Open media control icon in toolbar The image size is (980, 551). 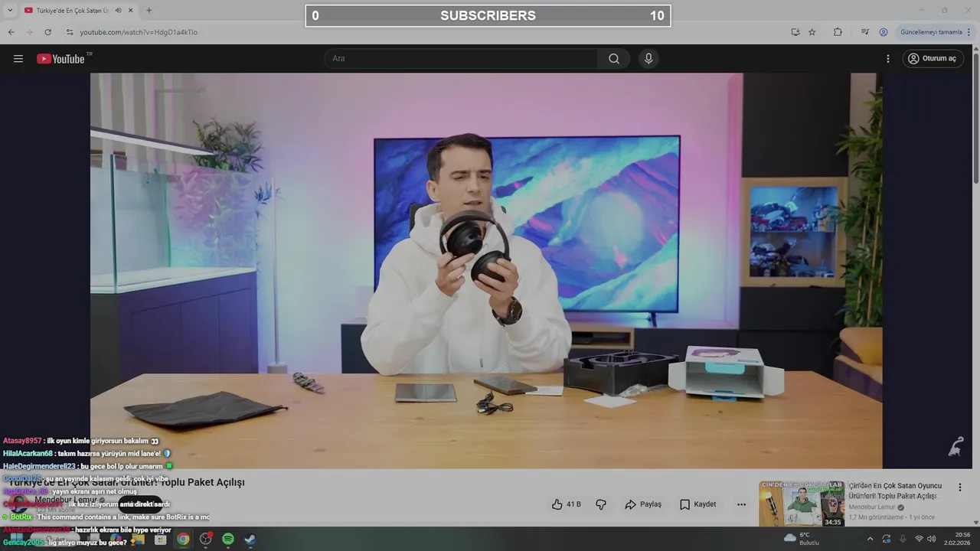pyautogui.click(x=865, y=32)
